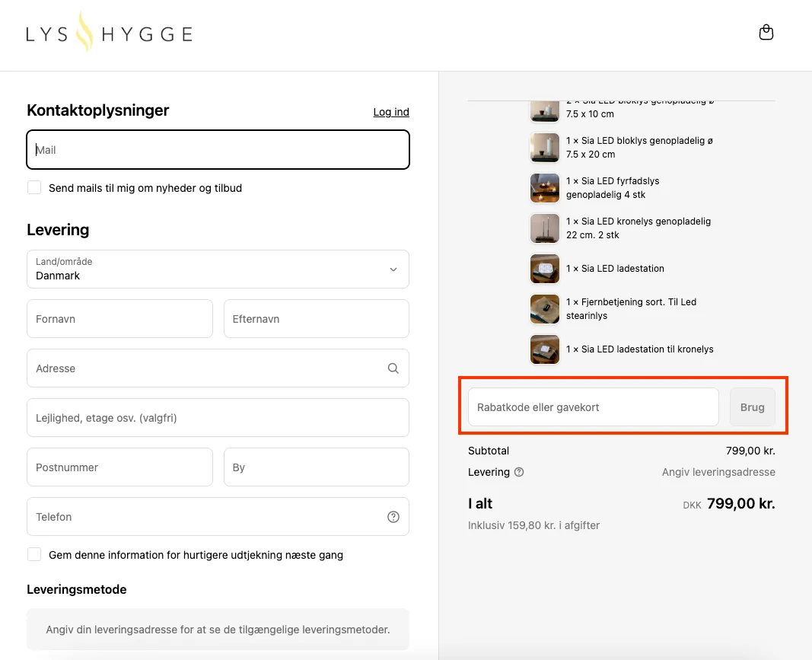
Task: Click the LYS HYGGE flame logo
Action: (x=109, y=33)
